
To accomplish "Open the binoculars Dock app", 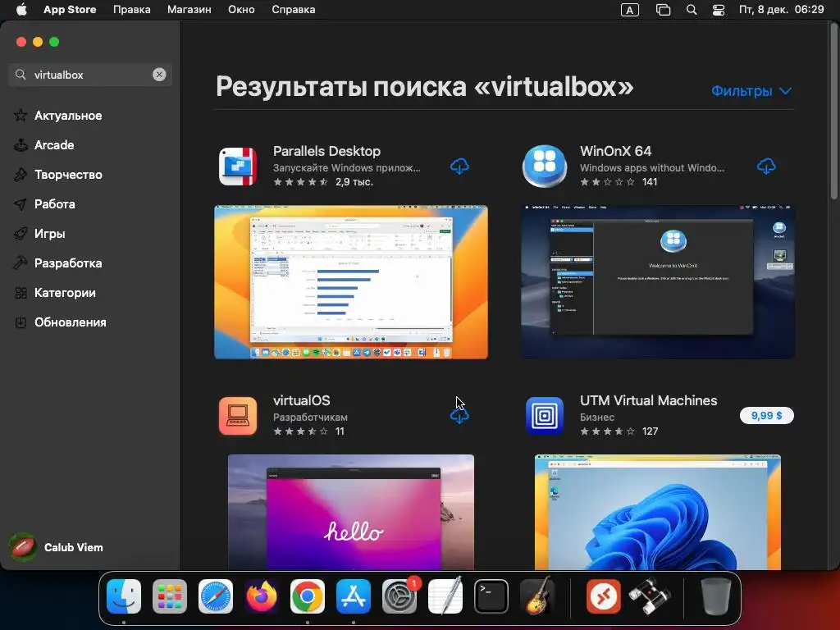I will (x=650, y=596).
